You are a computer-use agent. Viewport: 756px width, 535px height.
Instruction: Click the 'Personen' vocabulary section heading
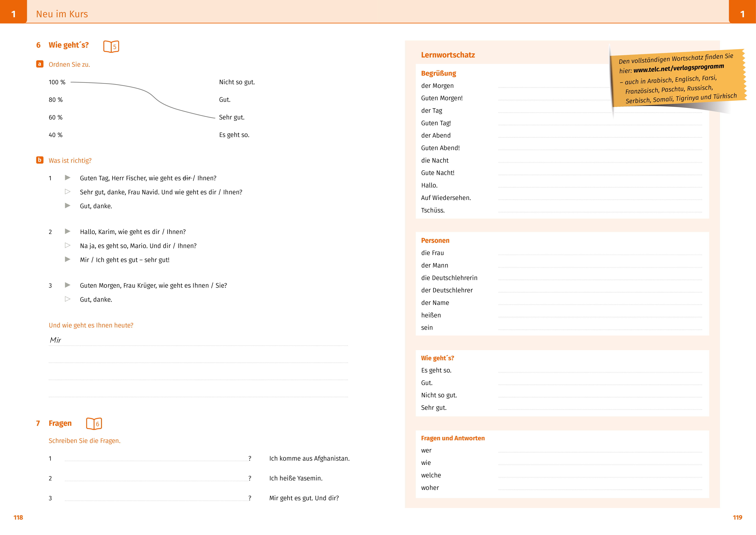pos(435,241)
